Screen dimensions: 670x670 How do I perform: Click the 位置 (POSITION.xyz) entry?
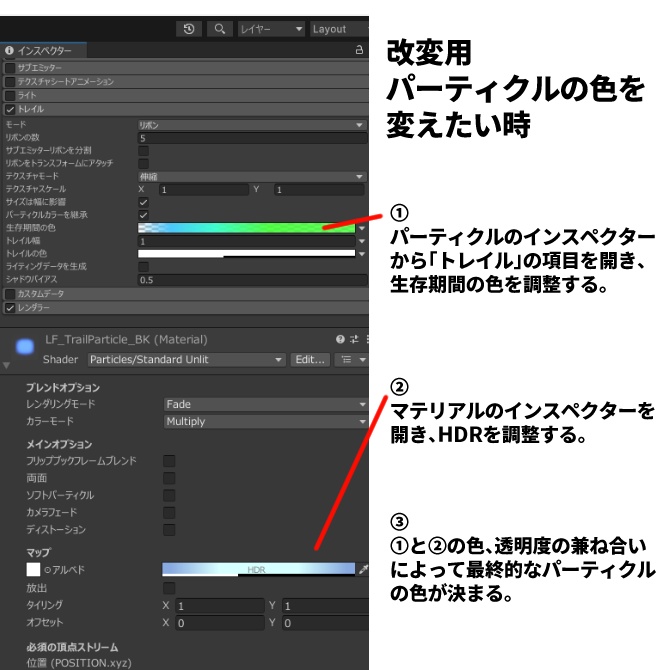coord(79,663)
